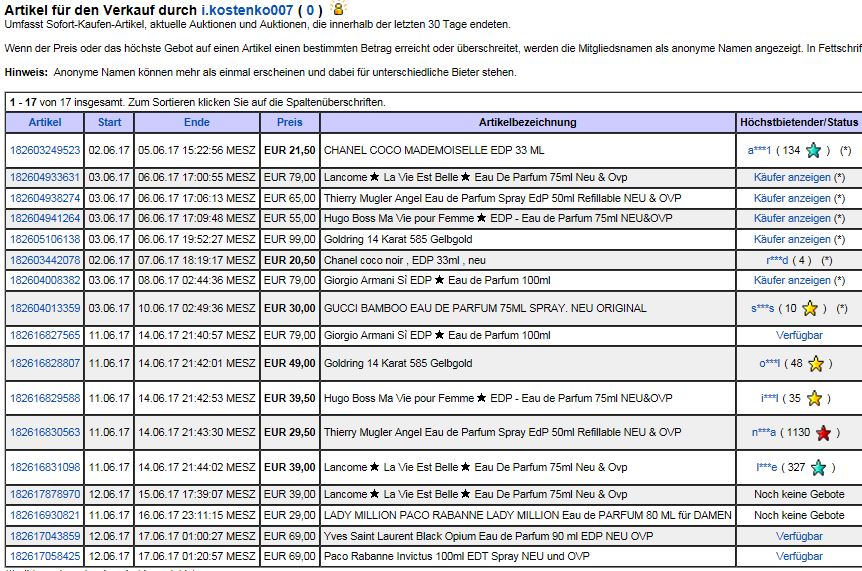Open item number 182616831098
Screen dimensions: 862x571
tap(45, 467)
